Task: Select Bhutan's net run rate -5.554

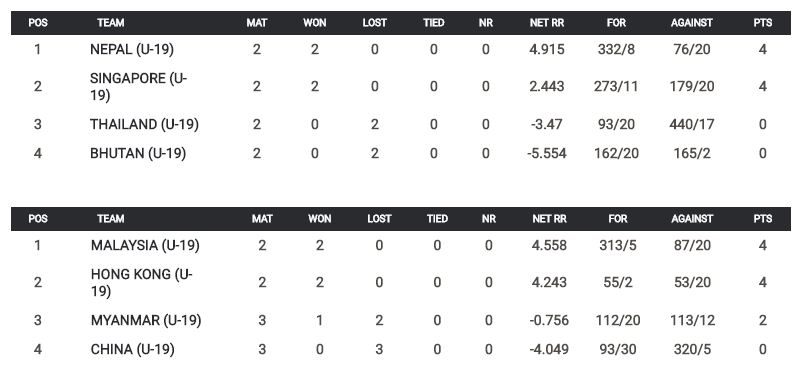Action: (x=547, y=153)
